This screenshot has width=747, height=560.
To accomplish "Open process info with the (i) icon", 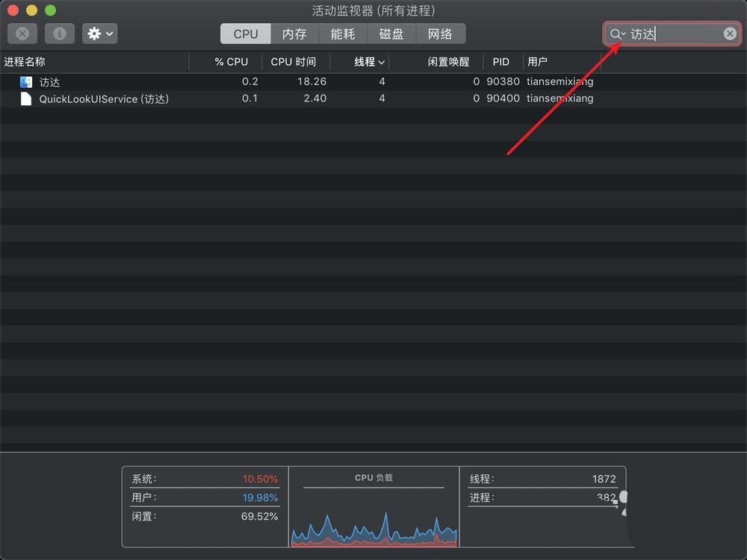I will click(x=59, y=33).
